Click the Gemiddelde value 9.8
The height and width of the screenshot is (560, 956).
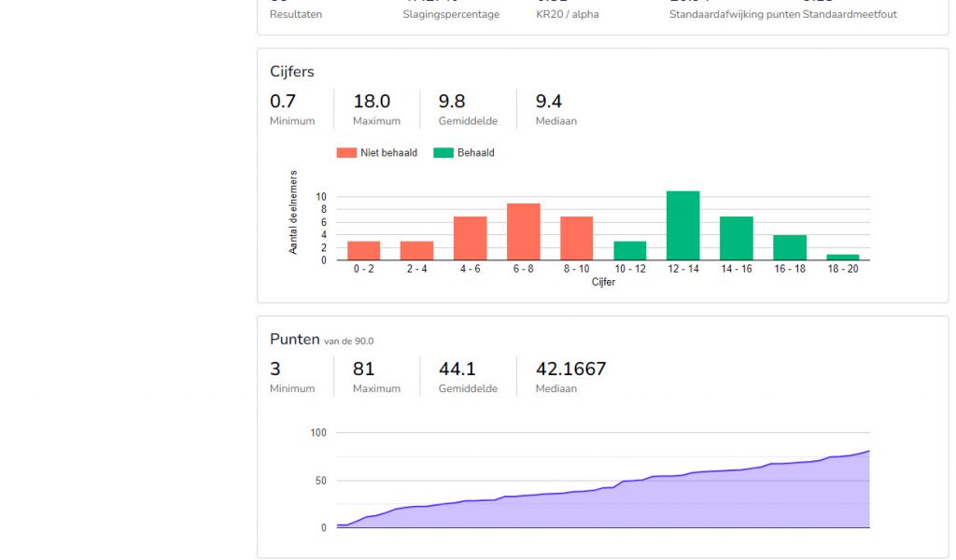[x=452, y=101]
